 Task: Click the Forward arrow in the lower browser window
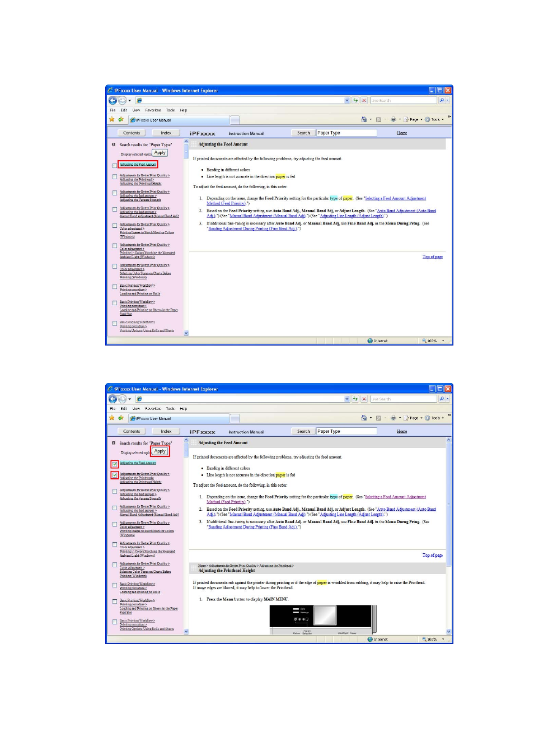pos(122,399)
